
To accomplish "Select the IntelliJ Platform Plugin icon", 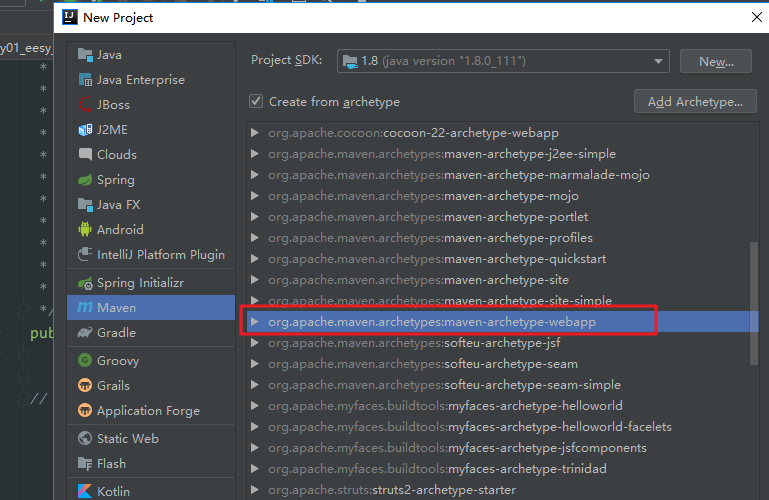I will click(85, 254).
